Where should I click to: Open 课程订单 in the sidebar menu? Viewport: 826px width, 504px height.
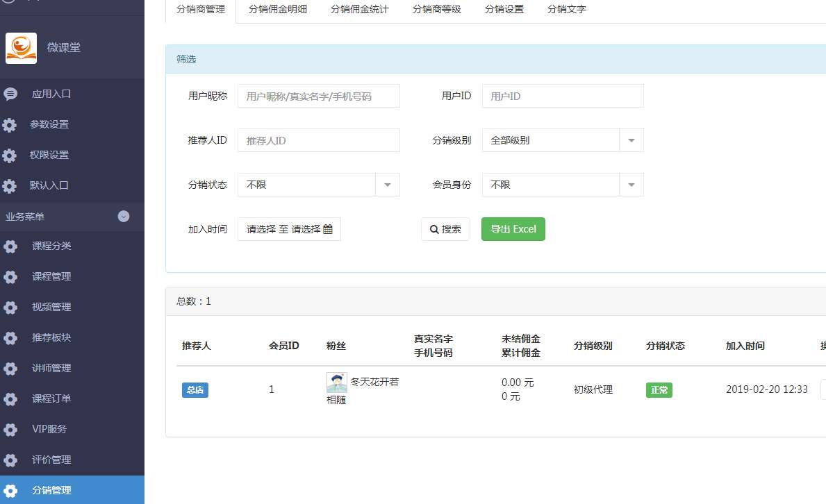pos(51,398)
